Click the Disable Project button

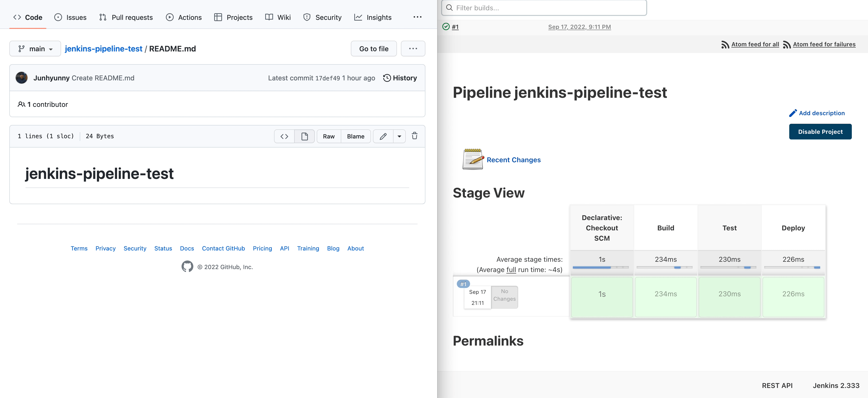coord(820,132)
